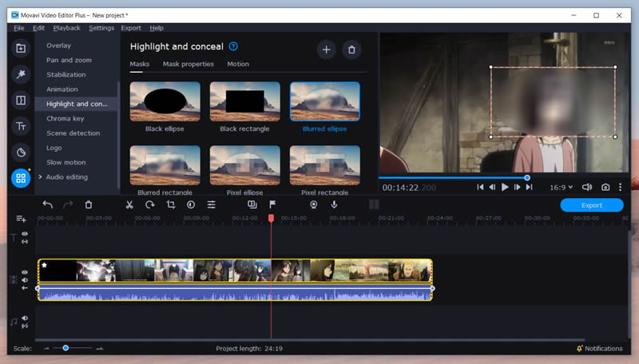The height and width of the screenshot is (364, 639).
Task: Choose the Black ellipse mask
Action: click(x=165, y=101)
